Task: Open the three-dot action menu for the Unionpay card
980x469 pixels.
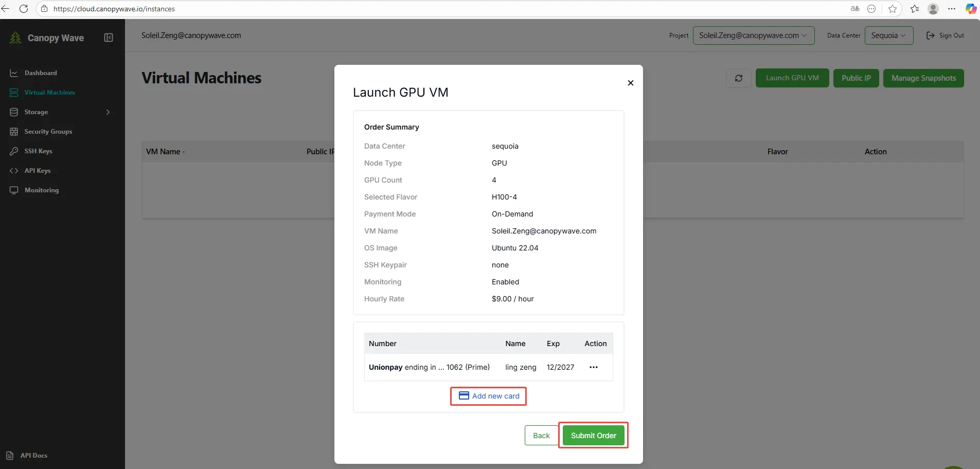Action: tap(593, 367)
